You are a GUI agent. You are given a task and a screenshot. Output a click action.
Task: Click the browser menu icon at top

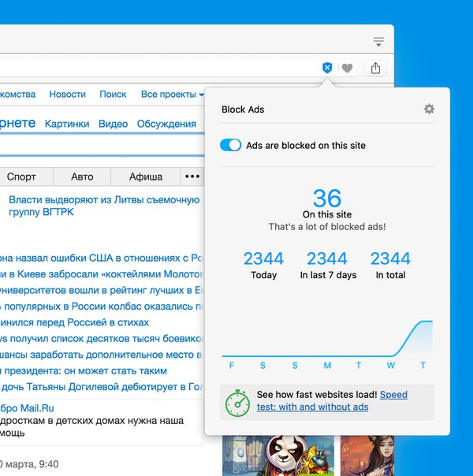tap(379, 41)
